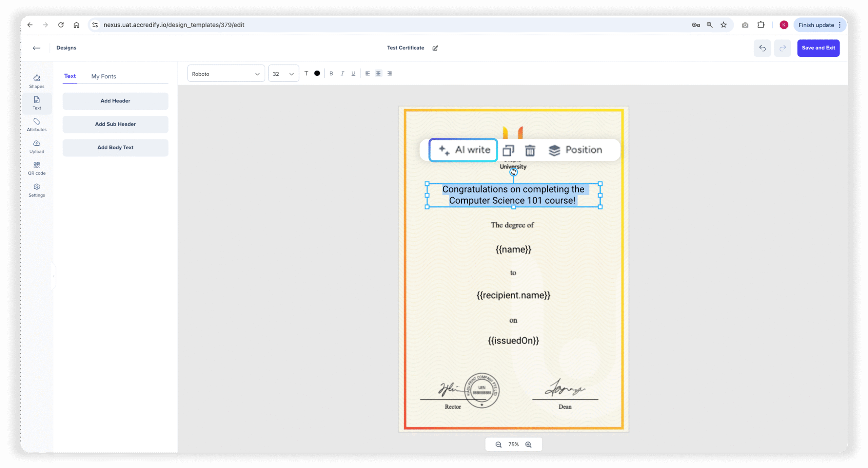
Task: Click the browser address bar URL
Action: 174,25
